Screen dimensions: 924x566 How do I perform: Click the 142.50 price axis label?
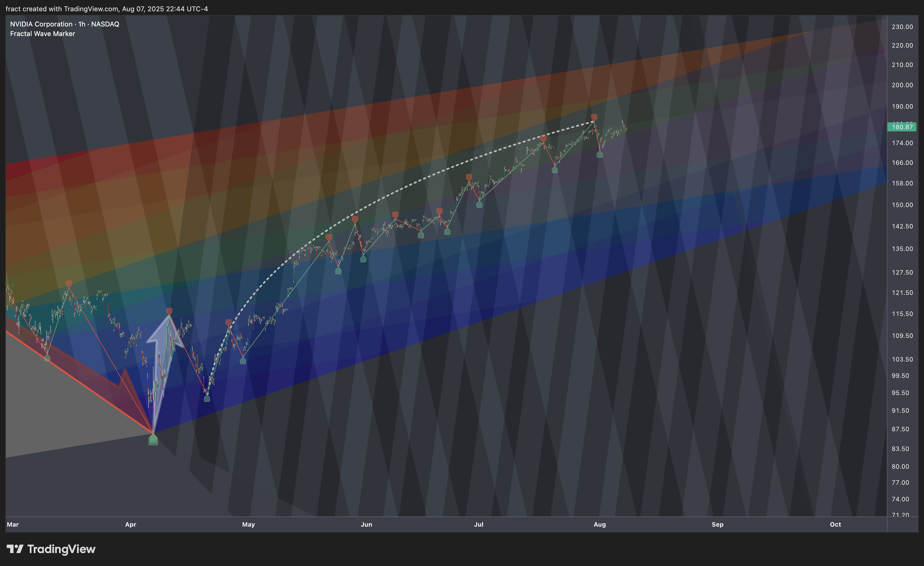coord(902,226)
